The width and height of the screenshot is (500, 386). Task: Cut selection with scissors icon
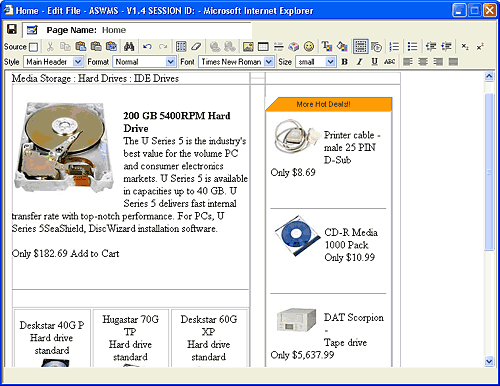tap(50, 46)
